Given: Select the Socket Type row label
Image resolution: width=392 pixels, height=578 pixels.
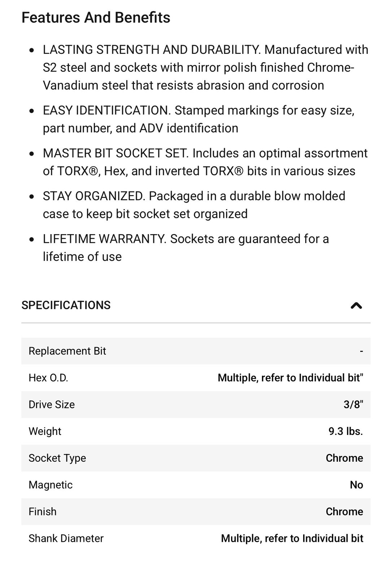Looking at the screenshot, I should pyautogui.click(x=57, y=458).
